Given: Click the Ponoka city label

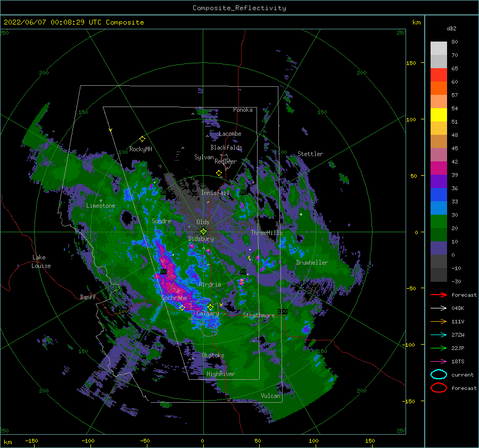Looking at the screenshot, I should 243,110.
